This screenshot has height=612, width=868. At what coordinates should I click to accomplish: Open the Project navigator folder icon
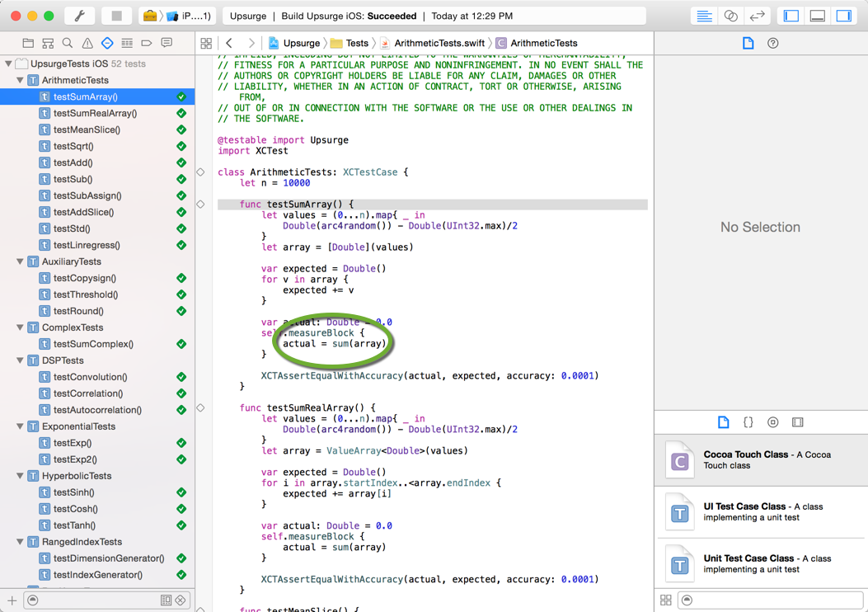[28, 43]
